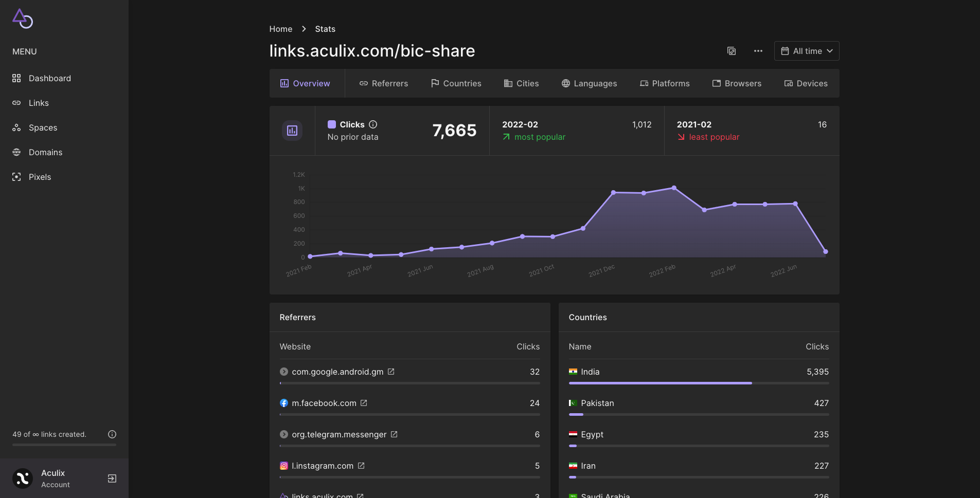Open Spaces in the menu

tap(43, 127)
